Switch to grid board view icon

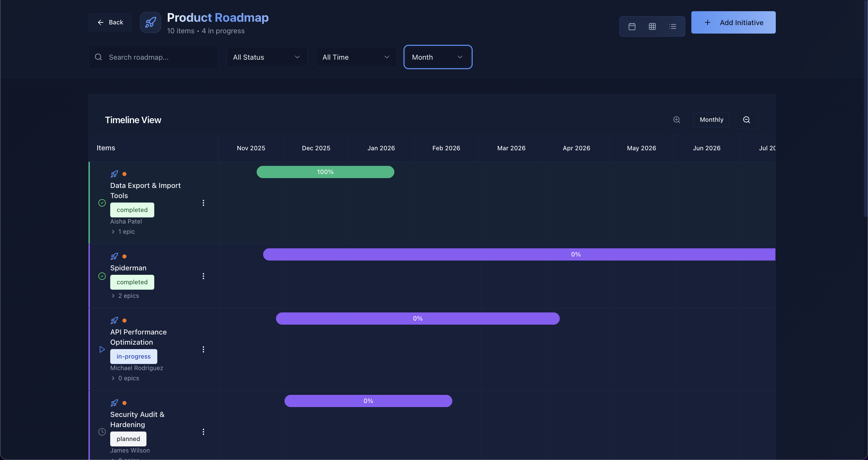[652, 26]
